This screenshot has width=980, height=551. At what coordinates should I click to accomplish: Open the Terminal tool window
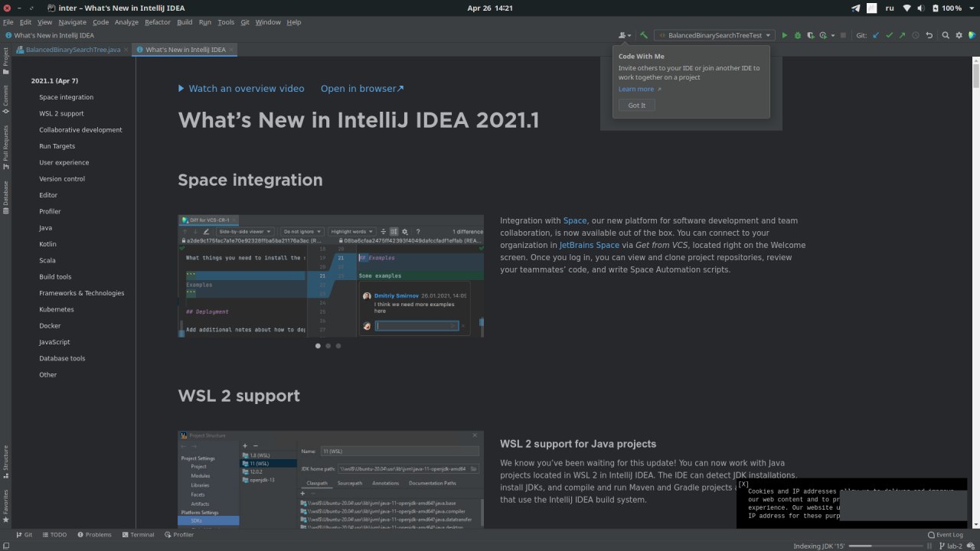[x=137, y=535]
